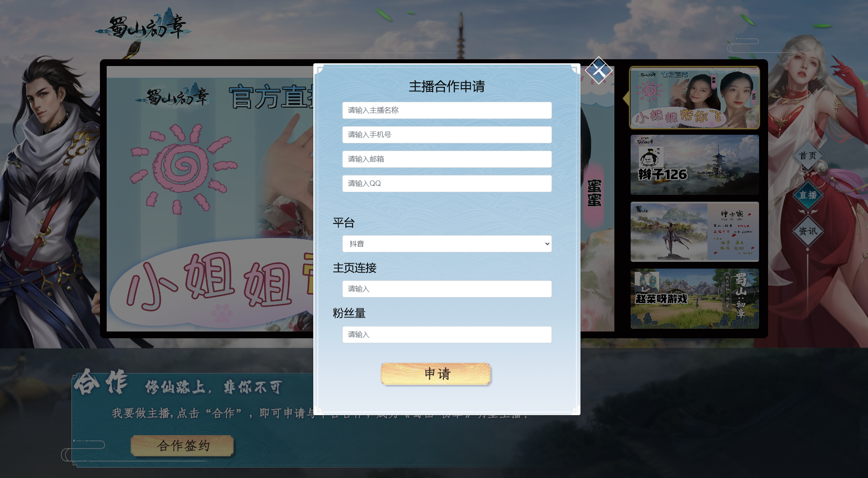The height and width of the screenshot is (478, 868).
Task: Click the 合作 section heading text
Action: click(x=101, y=382)
